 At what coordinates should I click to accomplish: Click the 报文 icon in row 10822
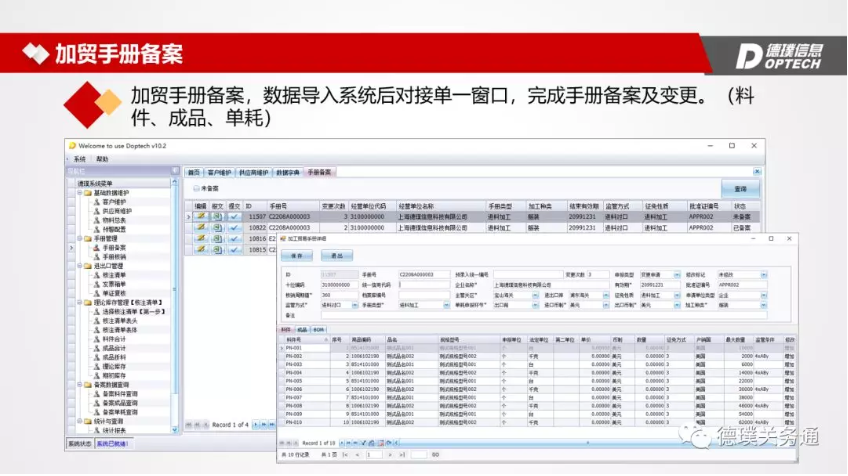pos(217,228)
